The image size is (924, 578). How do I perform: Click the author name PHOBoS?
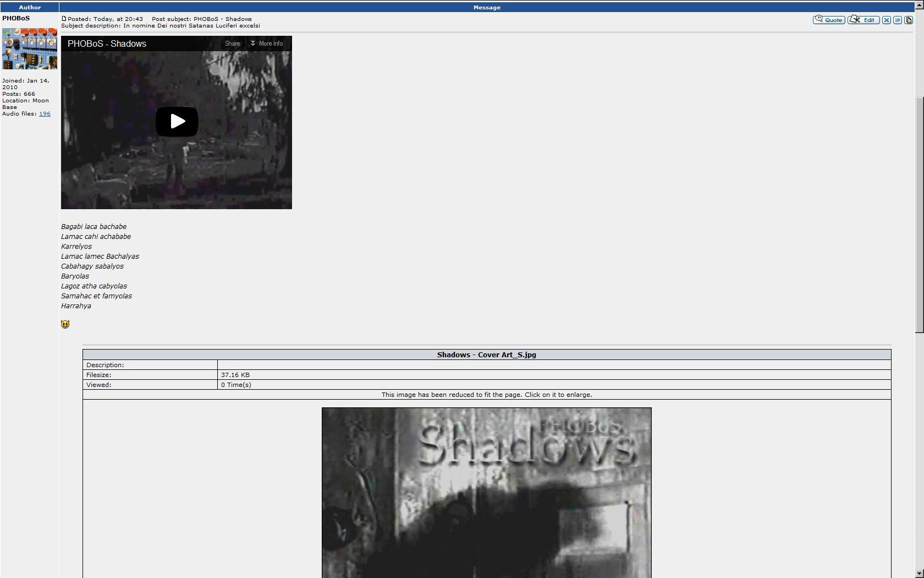(16, 18)
